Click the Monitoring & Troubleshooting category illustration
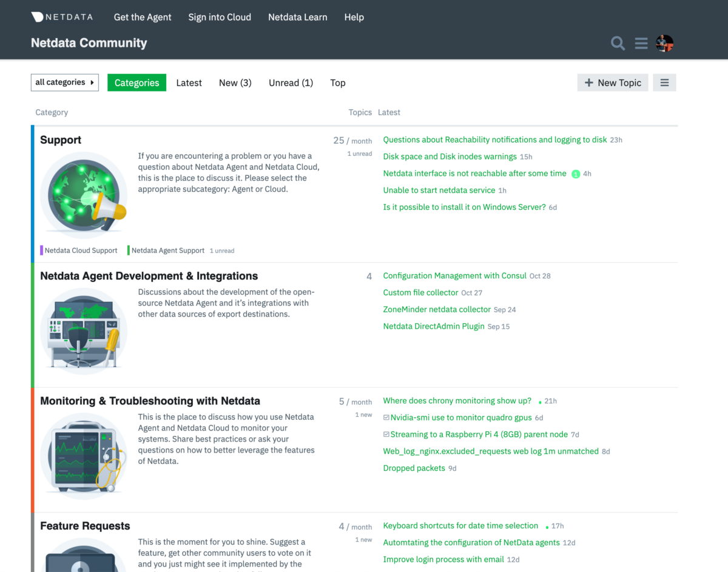 point(84,456)
